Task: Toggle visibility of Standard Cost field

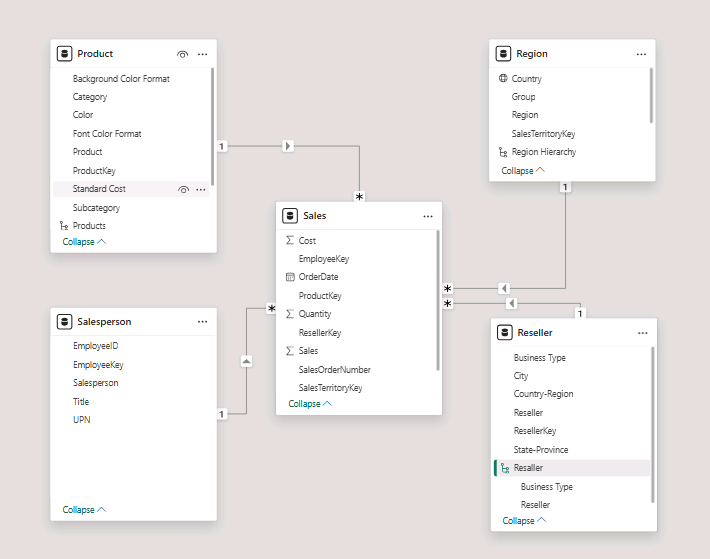Action: click(x=183, y=189)
